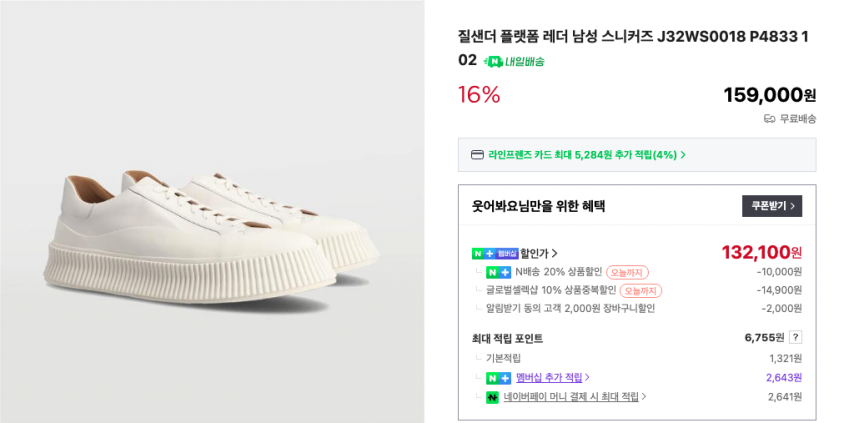The width and height of the screenshot is (849, 423).
Task: Click the 오늘까지 tag on N배송 discount
Action: pyautogui.click(x=627, y=272)
